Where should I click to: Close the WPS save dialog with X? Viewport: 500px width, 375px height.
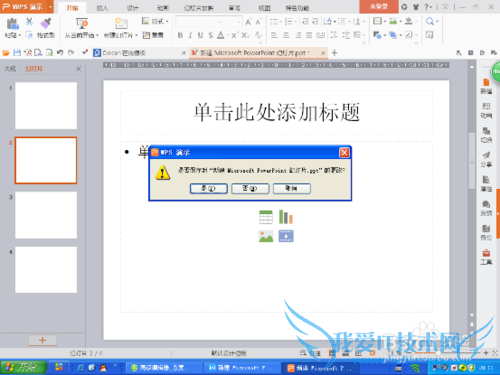(344, 152)
